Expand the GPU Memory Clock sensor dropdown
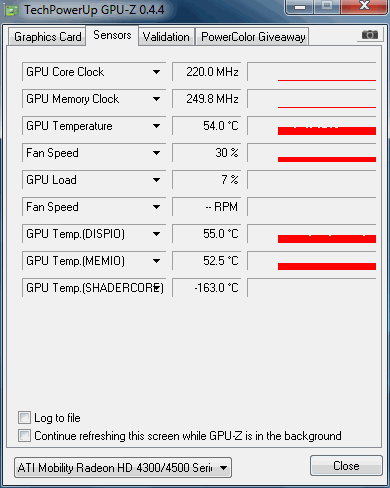Viewport: 390px width, 488px height. tap(156, 99)
